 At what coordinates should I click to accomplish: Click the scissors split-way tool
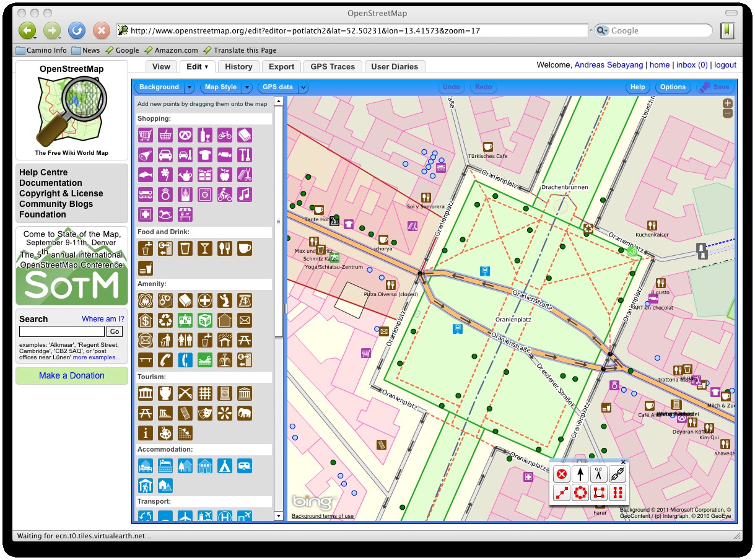tap(598, 475)
